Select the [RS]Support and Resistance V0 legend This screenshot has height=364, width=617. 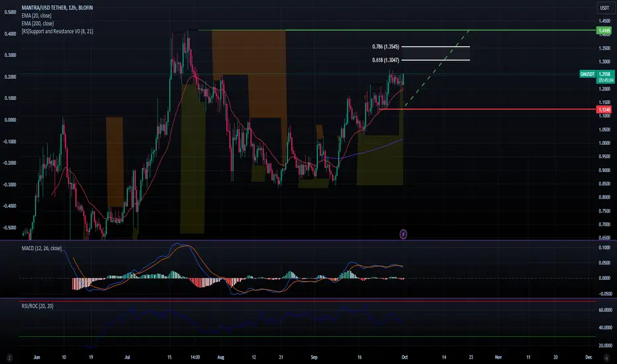[x=58, y=32]
